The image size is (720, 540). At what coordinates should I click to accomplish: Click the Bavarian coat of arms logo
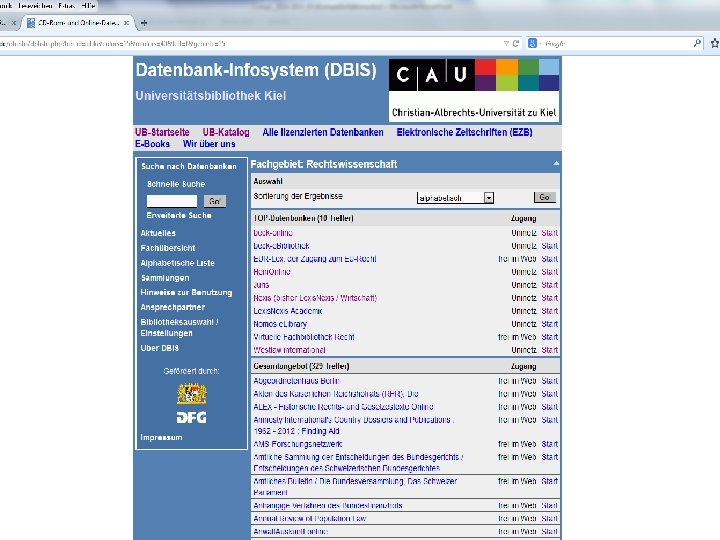[x=191, y=394]
